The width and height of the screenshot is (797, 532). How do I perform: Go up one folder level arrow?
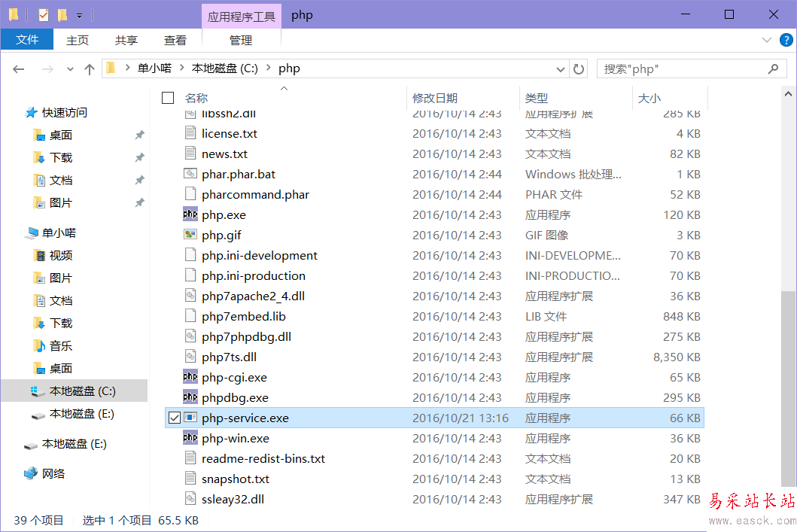(x=90, y=69)
